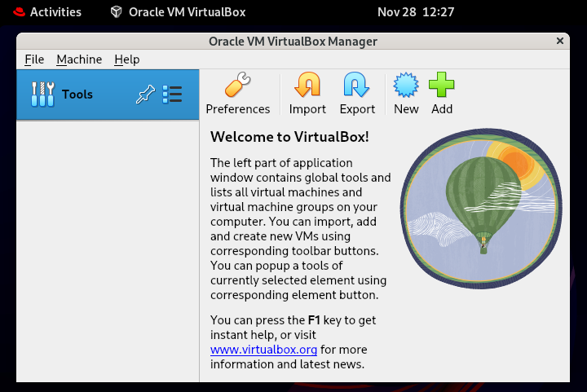Select the Tools item in sidebar
The width and height of the screenshot is (587, 392).
pos(108,95)
